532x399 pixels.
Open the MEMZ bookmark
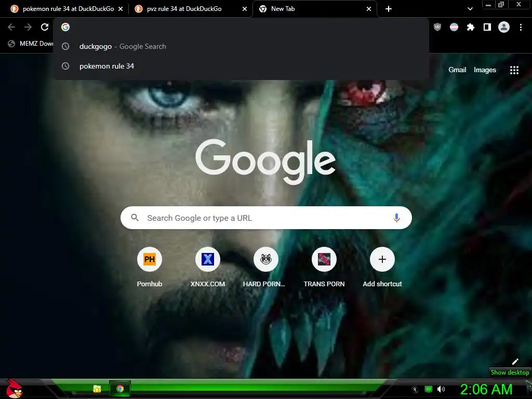click(x=30, y=44)
